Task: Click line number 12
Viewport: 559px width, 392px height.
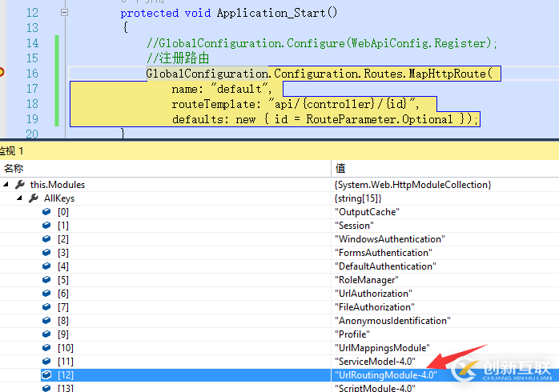Action: pyautogui.click(x=33, y=13)
